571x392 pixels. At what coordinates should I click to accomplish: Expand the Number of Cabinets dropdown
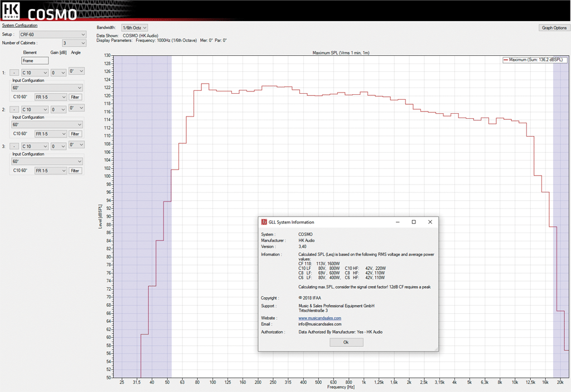tap(74, 43)
